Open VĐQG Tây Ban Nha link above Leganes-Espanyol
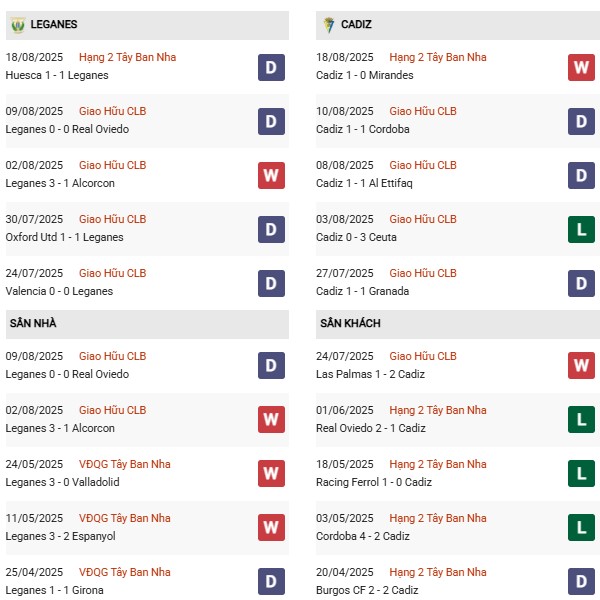This screenshot has width=600, height=600. (125, 518)
